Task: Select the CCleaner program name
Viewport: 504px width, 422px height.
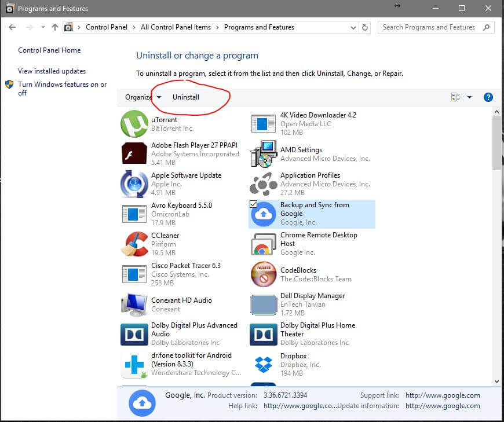Action: (x=165, y=236)
